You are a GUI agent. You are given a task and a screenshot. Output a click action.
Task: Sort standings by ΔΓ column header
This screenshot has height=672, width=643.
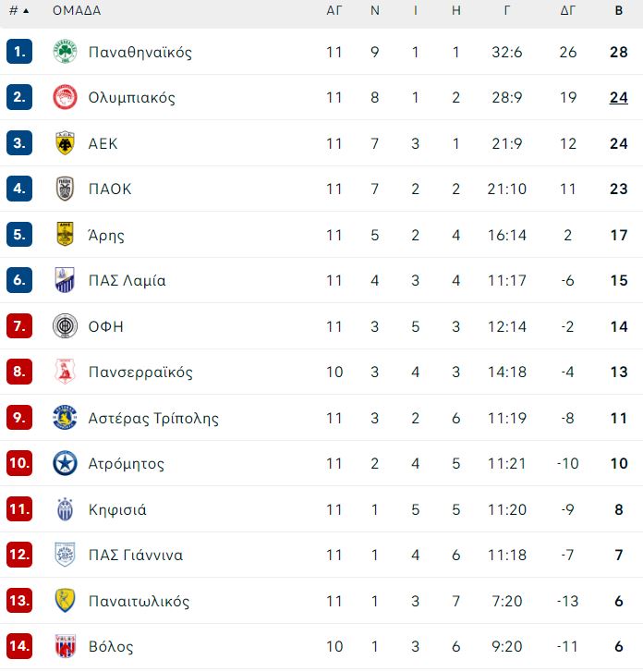[567, 10]
